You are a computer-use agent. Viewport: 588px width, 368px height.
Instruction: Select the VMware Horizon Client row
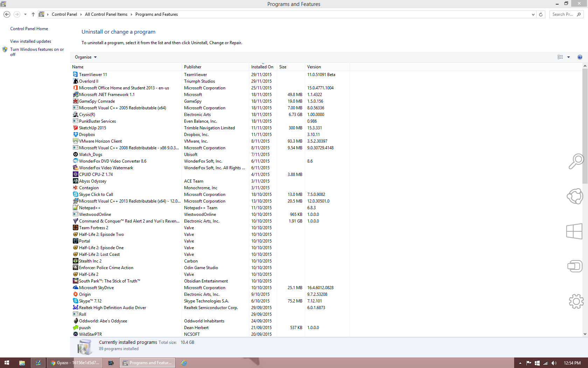[210, 141]
